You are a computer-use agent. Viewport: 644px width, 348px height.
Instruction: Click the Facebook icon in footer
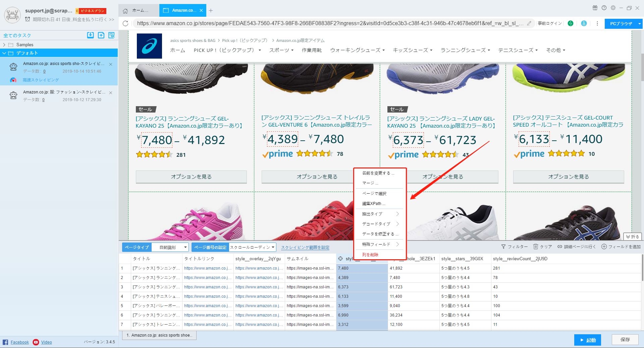click(5, 342)
